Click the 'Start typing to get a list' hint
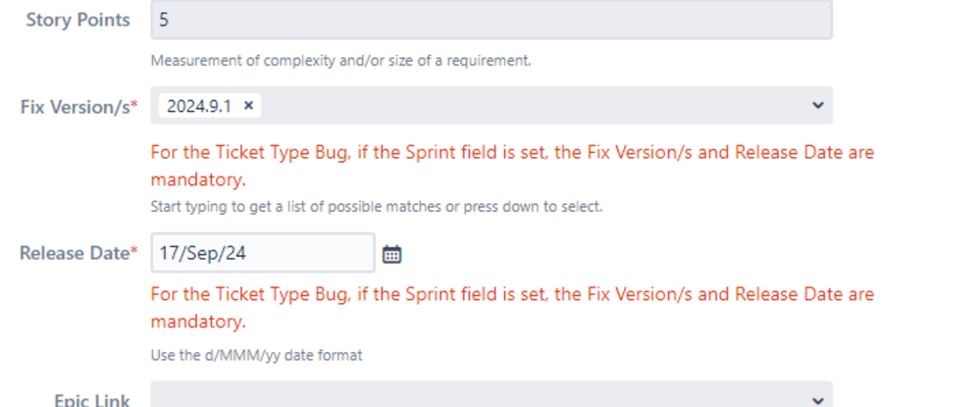This screenshot has width=980, height=407. pos(377,207)
